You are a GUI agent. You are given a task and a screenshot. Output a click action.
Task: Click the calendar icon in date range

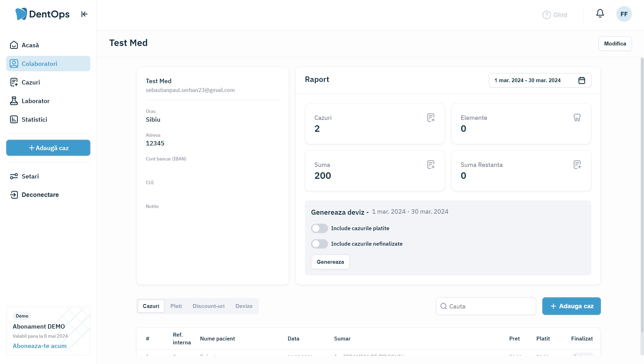(582, 80)
